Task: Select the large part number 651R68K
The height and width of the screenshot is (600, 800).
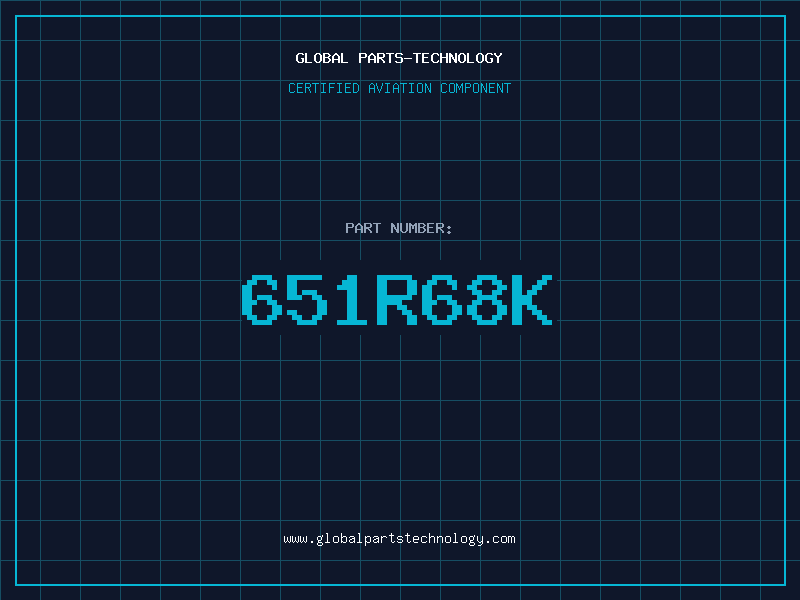Action: point(397,301)
